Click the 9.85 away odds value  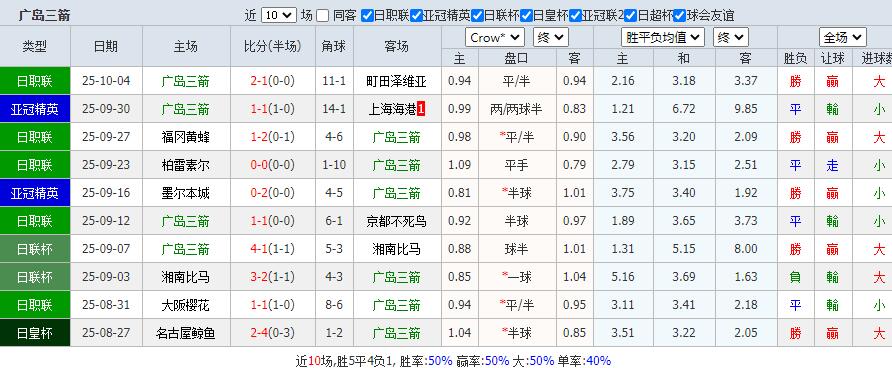(x=746, y=109)
